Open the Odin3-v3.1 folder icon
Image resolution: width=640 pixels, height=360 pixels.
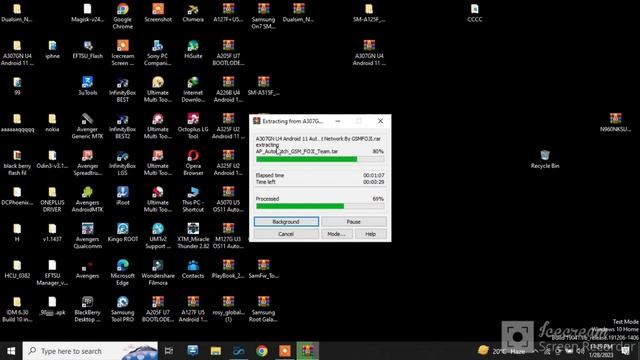click(52, 159)
